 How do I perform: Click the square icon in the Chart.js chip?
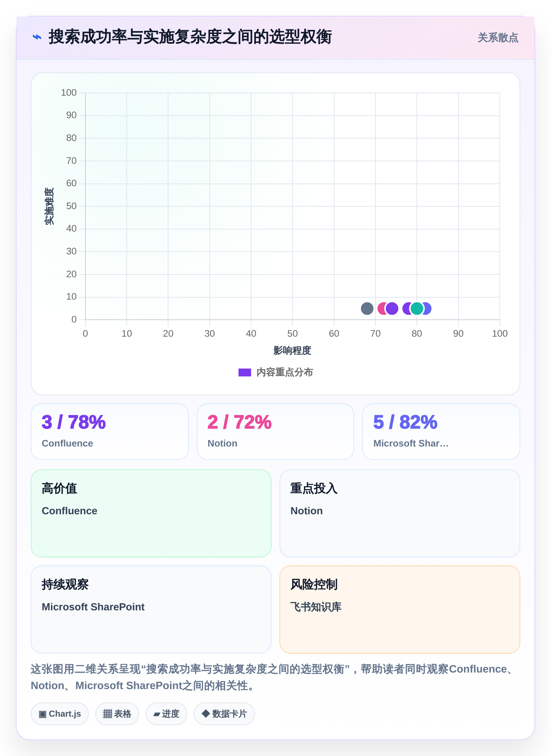tap(43, 714)
